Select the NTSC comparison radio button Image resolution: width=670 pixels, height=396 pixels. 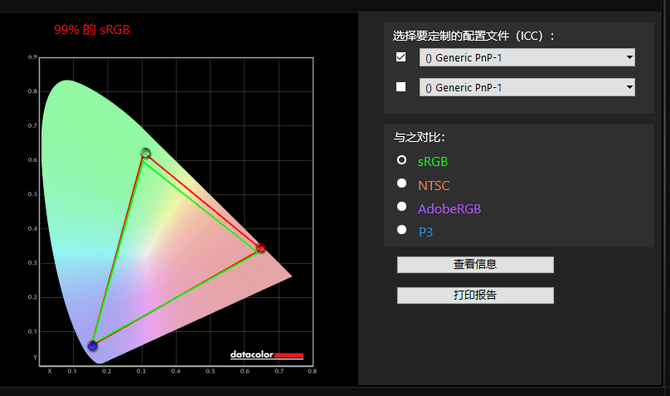pos(401,183)
